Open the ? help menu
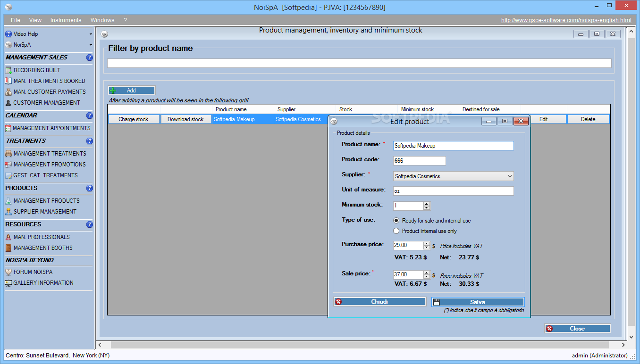 [125, 20]
